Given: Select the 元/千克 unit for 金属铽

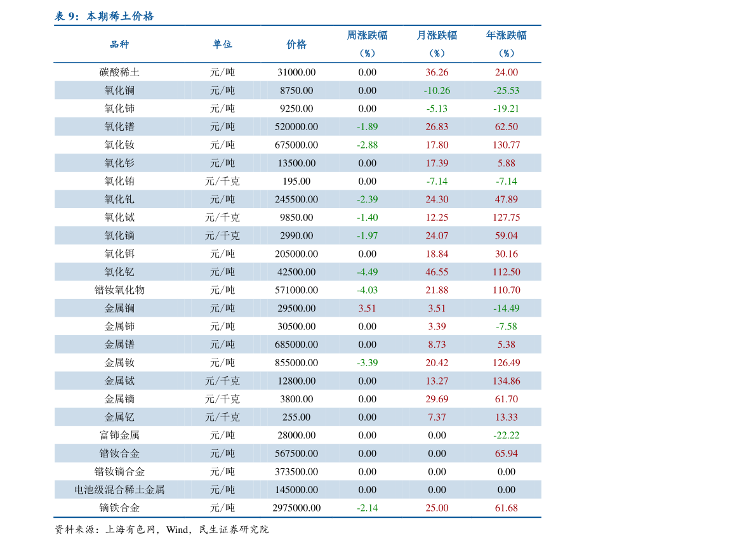Looking at the screenshot, I should click(x=223, y=380).
